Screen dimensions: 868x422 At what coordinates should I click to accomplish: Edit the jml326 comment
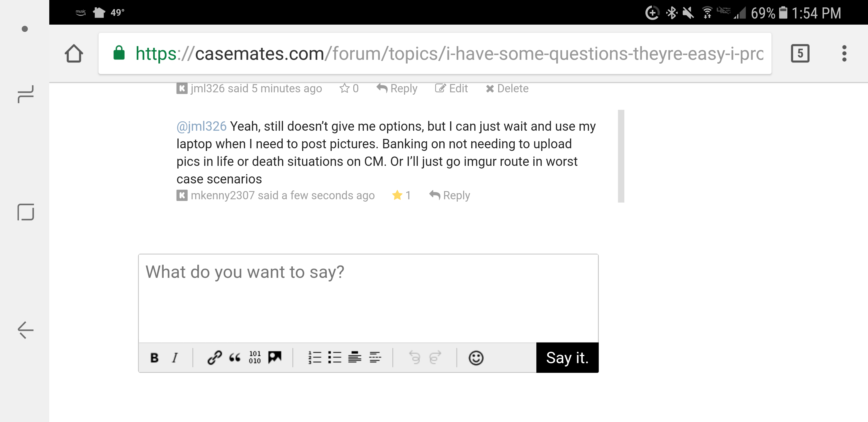pos(452,89)
